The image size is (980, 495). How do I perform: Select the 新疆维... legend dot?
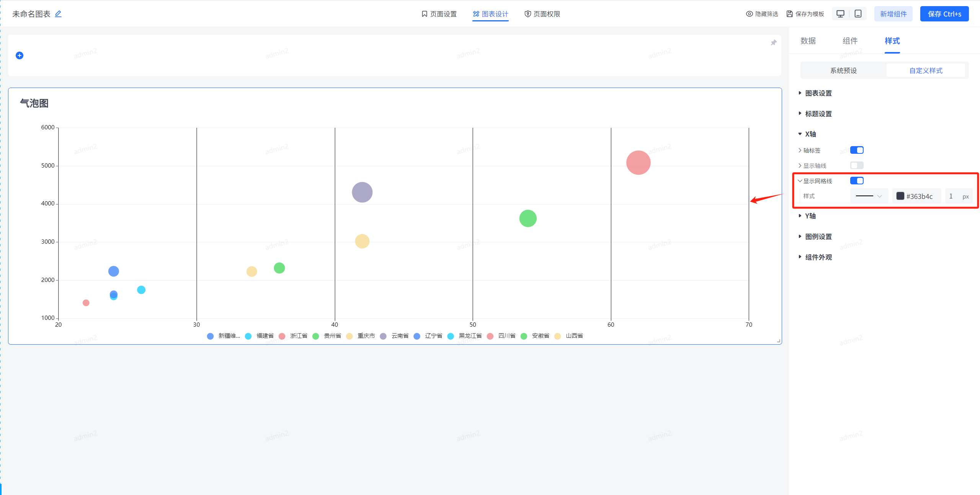click(210, 336)
